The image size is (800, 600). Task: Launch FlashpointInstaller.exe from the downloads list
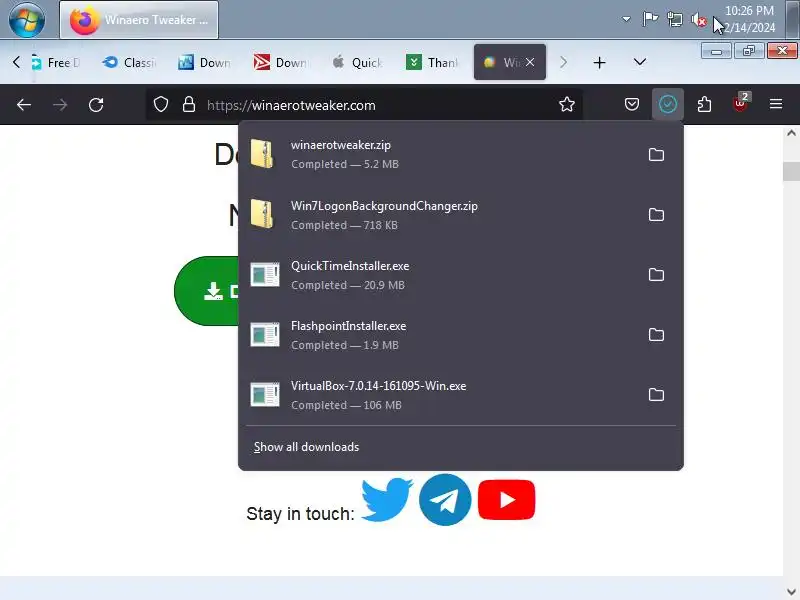click(439, 335)
